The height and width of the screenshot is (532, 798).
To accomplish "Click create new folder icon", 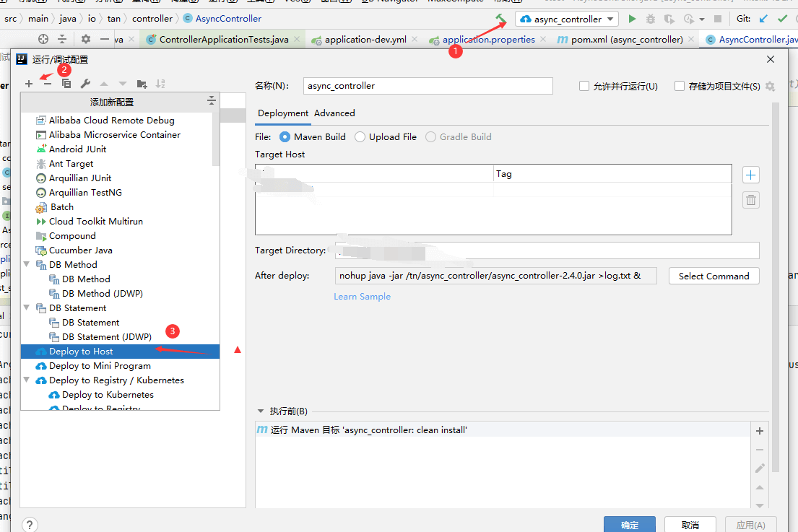I will click(x=142, y=84).
